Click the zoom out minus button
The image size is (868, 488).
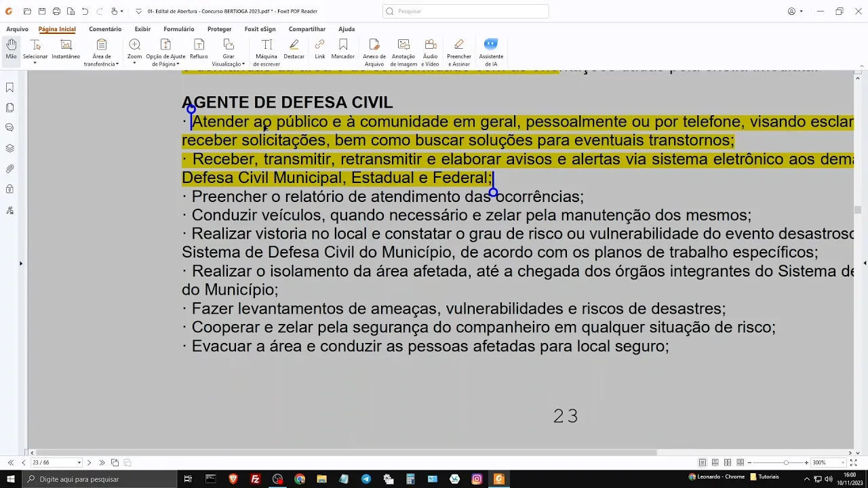751,462
